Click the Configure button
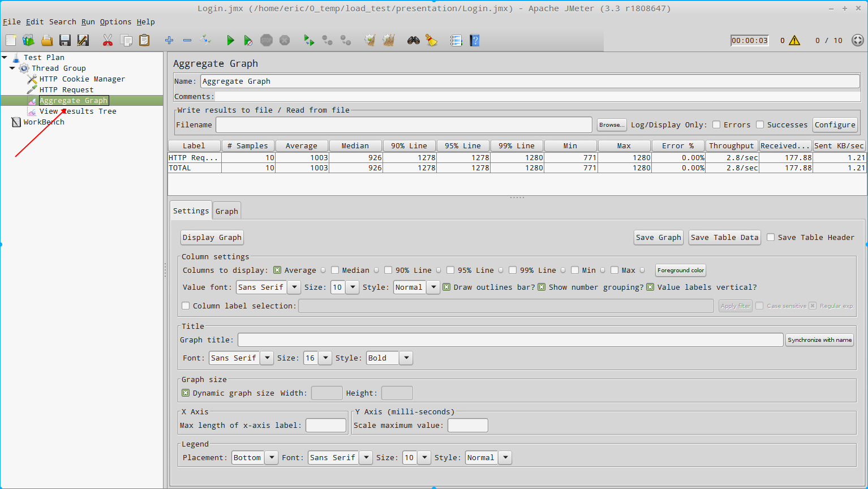868x489 pixels. tap(835, 125)
